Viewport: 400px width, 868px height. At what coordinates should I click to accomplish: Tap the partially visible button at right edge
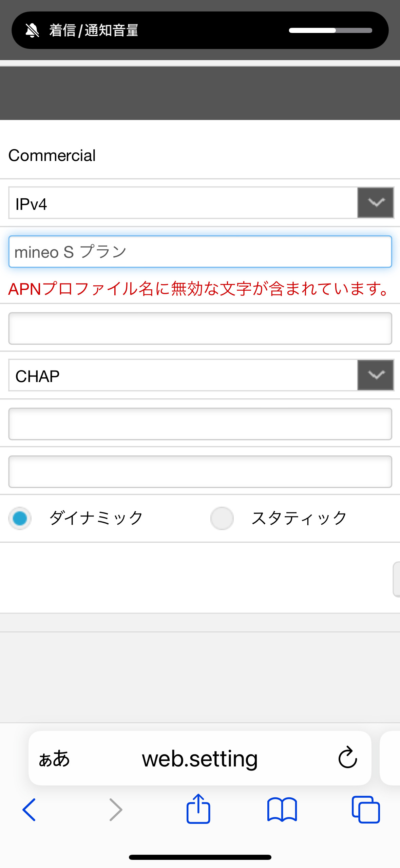(396, 579)
